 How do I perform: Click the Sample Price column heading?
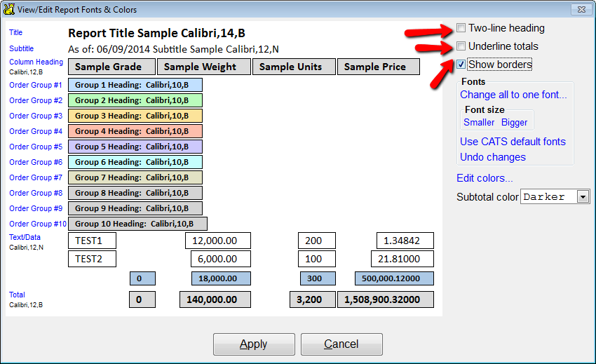tap(379, 67)
